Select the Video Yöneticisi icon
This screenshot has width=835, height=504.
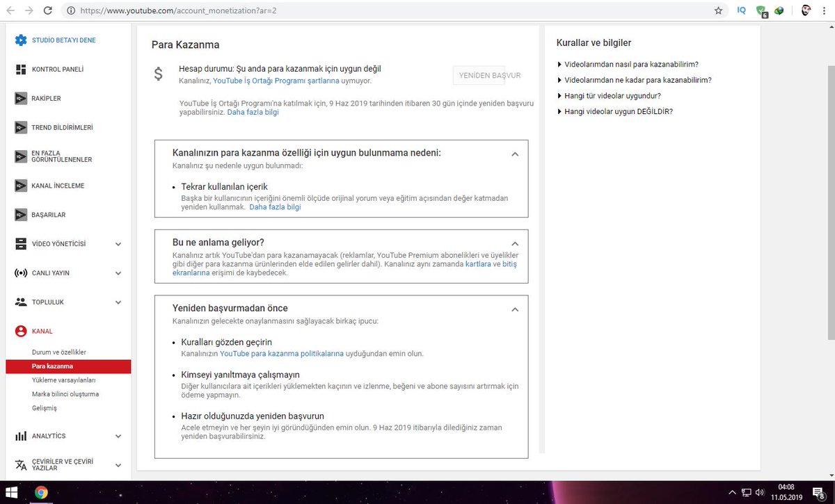point(21,244)
